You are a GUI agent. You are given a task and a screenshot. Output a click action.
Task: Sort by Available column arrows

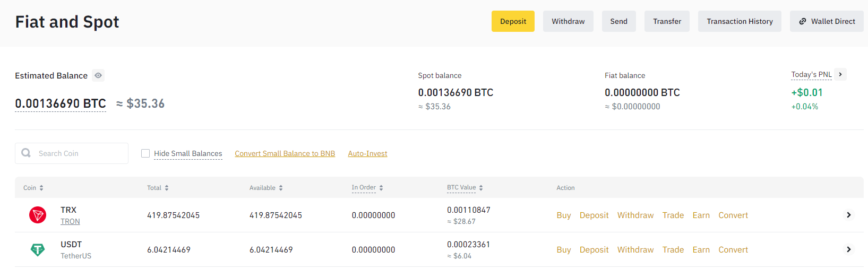[x=281, y=188]
